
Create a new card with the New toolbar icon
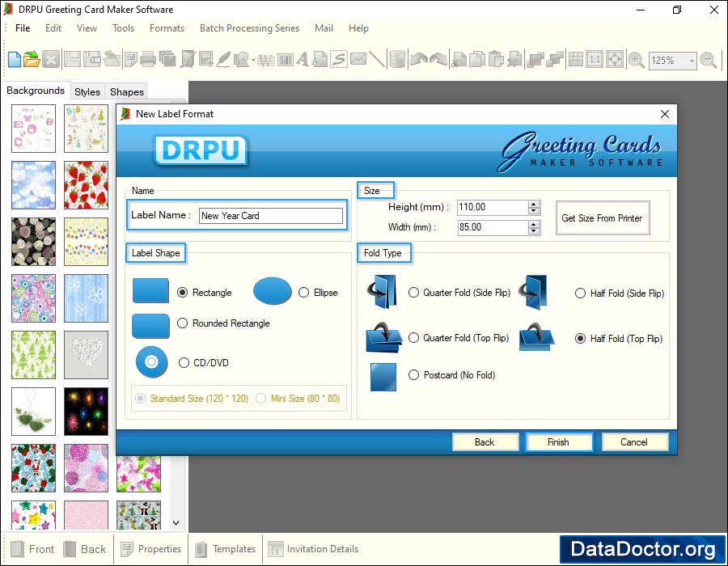(14, 60)
